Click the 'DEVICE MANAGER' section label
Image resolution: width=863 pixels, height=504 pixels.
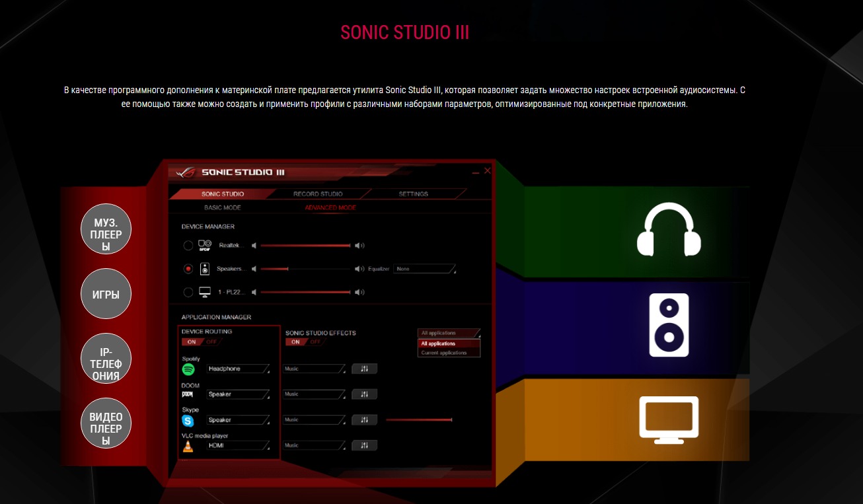[x=208, y=227]
